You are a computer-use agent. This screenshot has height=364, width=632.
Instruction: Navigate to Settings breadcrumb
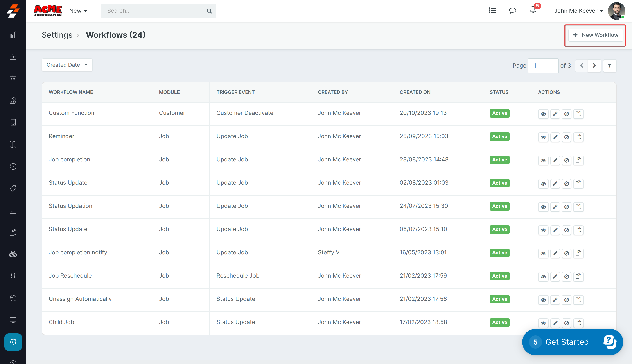point(57,35)
